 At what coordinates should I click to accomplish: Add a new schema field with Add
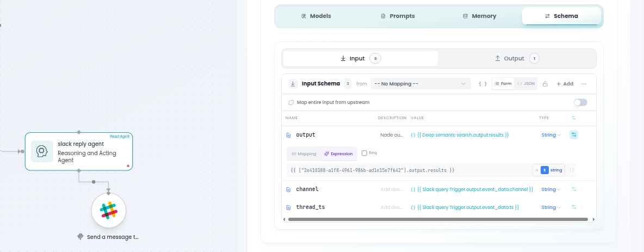click(x=565, y=84)
